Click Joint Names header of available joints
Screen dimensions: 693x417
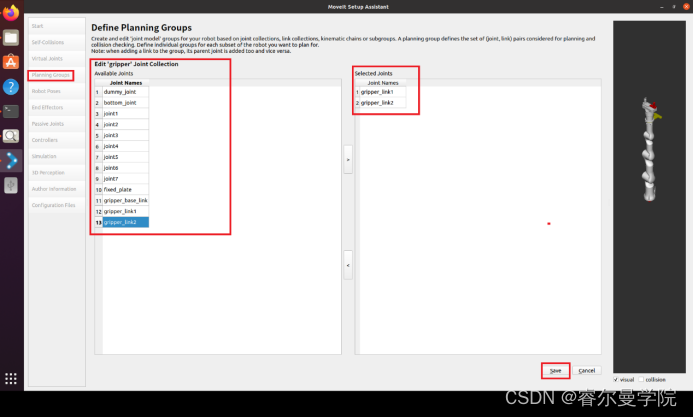[x=126, y=83]
